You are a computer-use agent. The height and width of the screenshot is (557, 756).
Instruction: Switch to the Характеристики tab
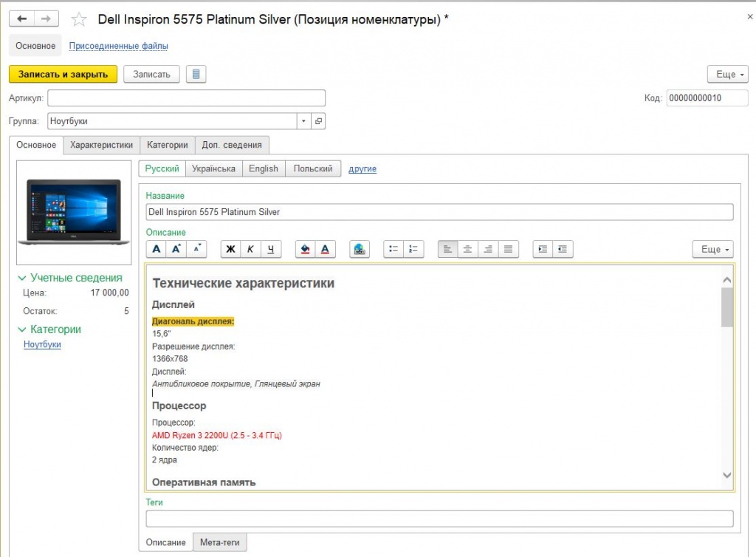[101, 145]
